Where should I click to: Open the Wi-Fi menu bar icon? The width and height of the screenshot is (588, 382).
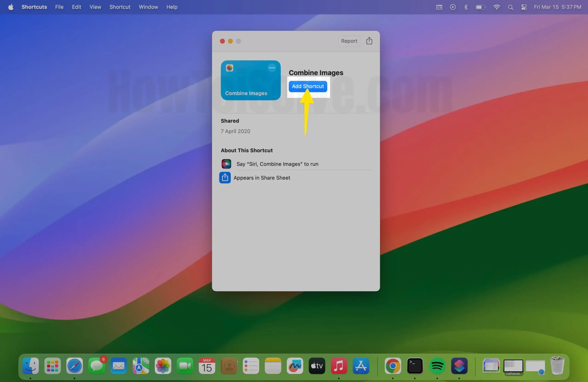point(497,7)
